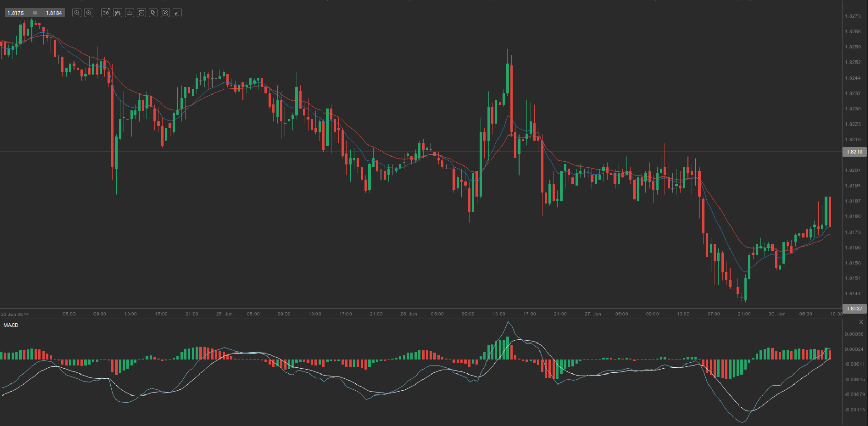
Task: Click the 27. Jun date marker
Action: click(x=592, y=314)
